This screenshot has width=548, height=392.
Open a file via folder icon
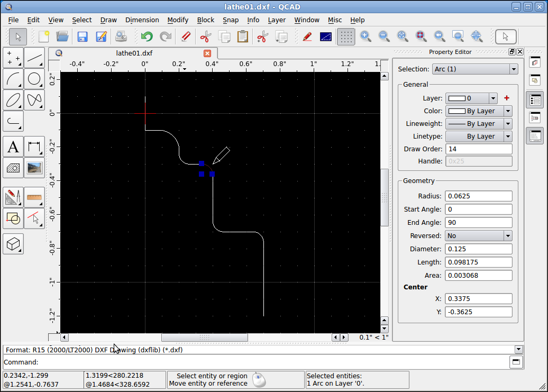pos(62,37)
